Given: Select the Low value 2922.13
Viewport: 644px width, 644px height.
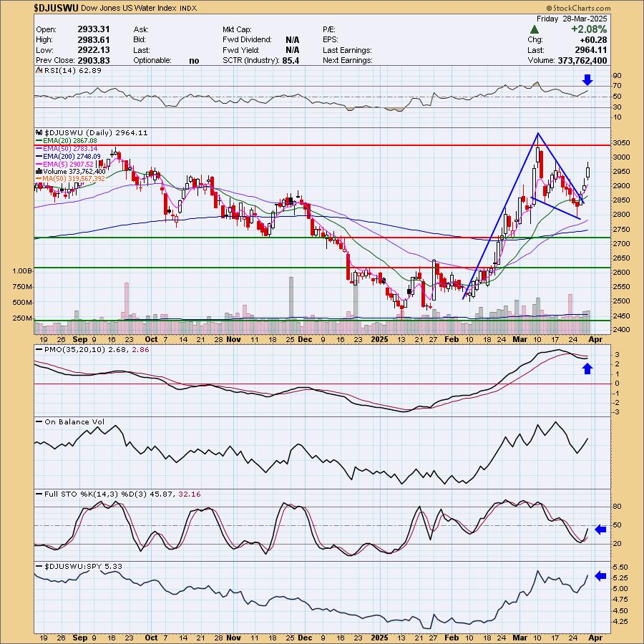Looking at the screenshot, I should click(94, 50).
